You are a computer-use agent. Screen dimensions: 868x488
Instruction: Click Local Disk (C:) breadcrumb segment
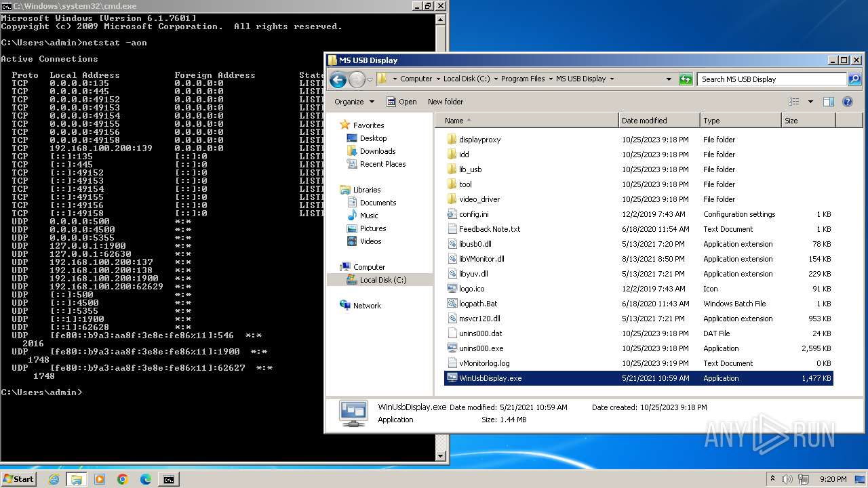click(467, 79)
